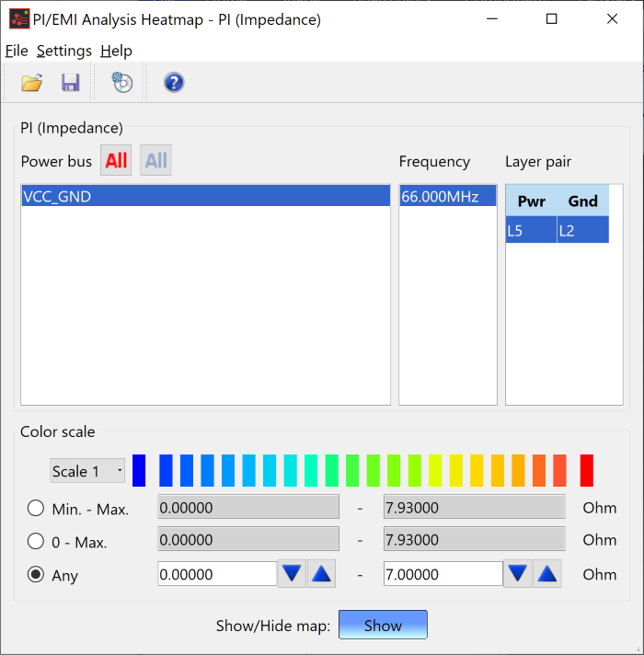Save using the floppy disk icon
Image resolution: width=644 pixels, height=655 pixels.
pos(71,83)
